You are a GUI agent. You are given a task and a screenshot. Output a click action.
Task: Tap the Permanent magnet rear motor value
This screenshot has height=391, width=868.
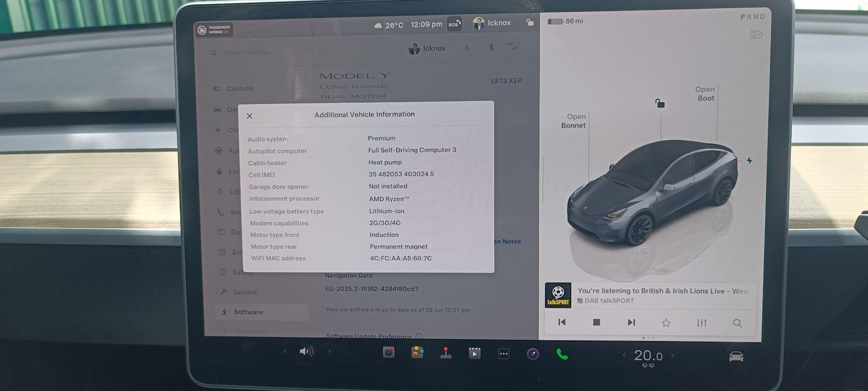click(399, 247)
